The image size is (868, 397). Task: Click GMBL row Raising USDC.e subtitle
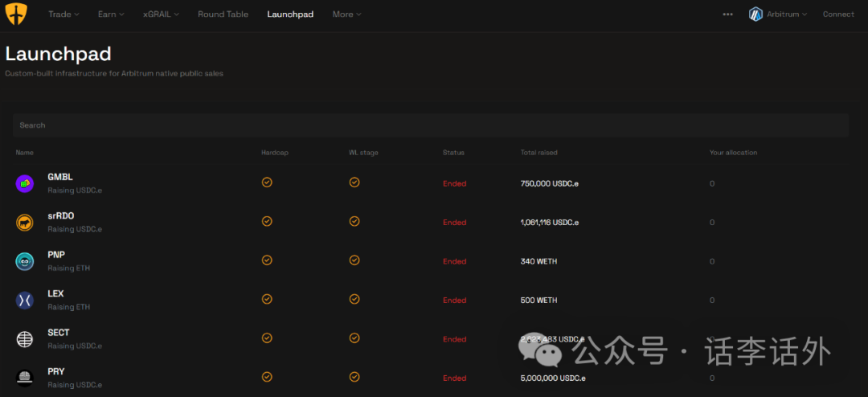tap(75, 190)
